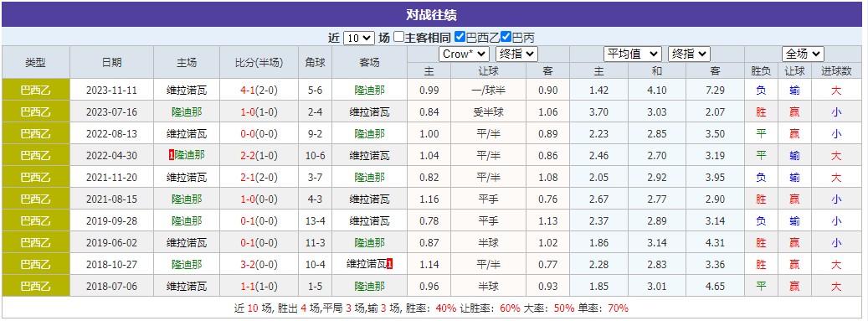Click the 对战往绩 section title

coord(431,15)
